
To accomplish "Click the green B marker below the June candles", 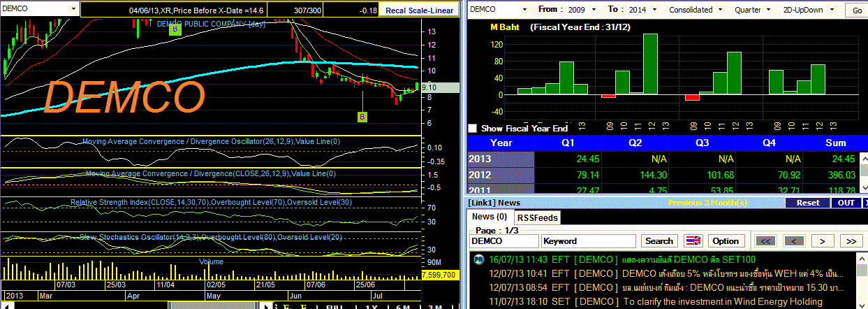I will (362, 117).
